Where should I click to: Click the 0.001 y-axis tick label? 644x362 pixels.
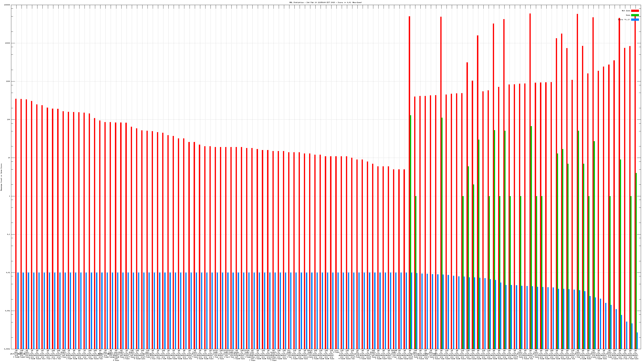pos(8,311)
